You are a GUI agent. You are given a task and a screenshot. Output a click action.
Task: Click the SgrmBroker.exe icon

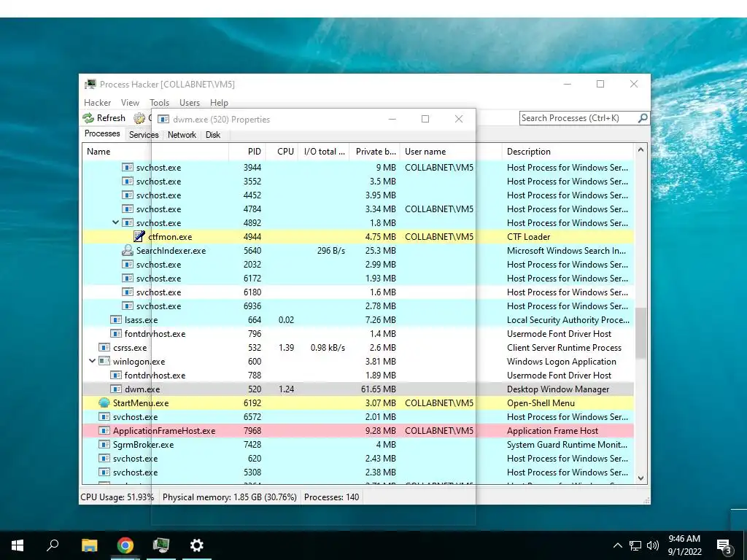point(104,444)
